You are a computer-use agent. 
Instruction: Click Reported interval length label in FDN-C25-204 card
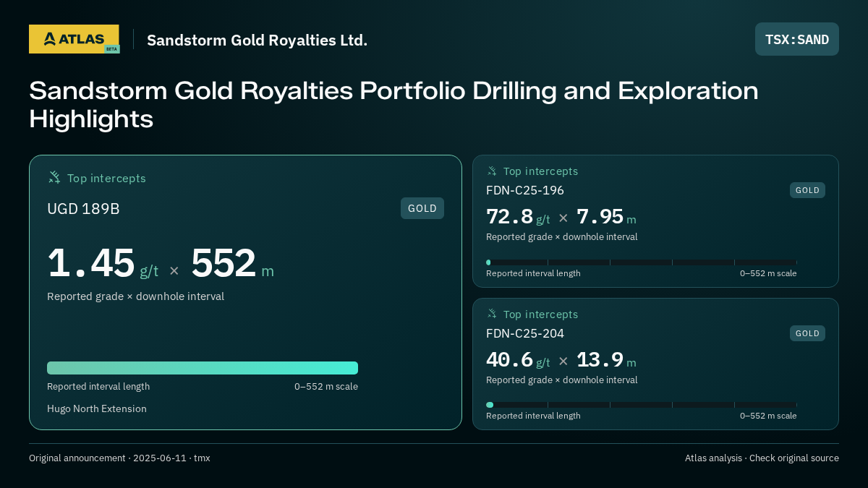point(533,416)
